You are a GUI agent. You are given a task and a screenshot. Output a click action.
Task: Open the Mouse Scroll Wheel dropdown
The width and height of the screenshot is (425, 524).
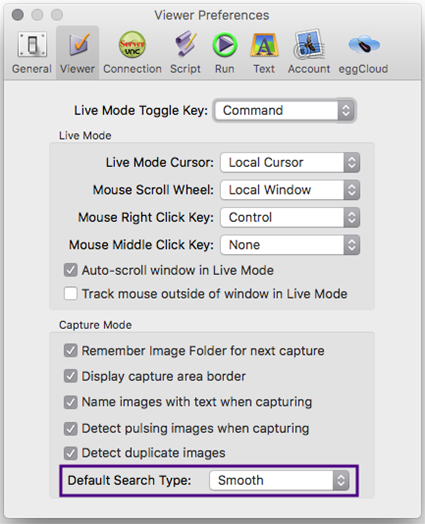click(x=290, y=190)
